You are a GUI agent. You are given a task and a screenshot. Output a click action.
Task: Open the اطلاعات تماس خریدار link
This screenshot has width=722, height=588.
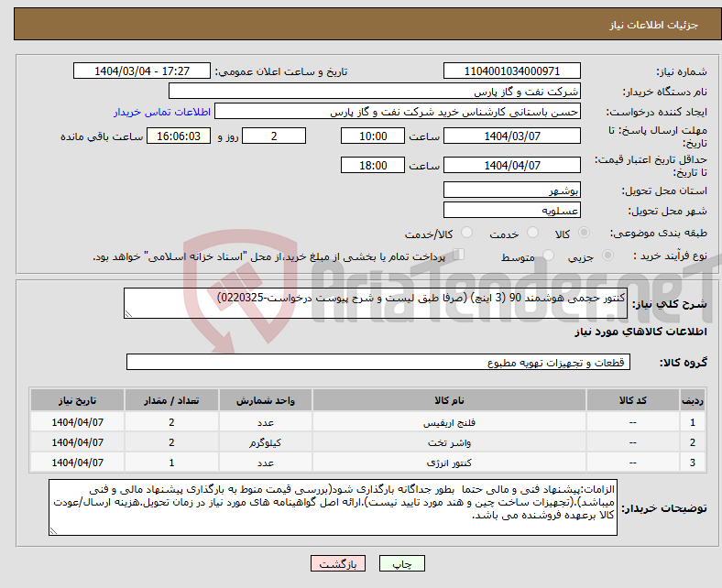[x=162, y=112]
